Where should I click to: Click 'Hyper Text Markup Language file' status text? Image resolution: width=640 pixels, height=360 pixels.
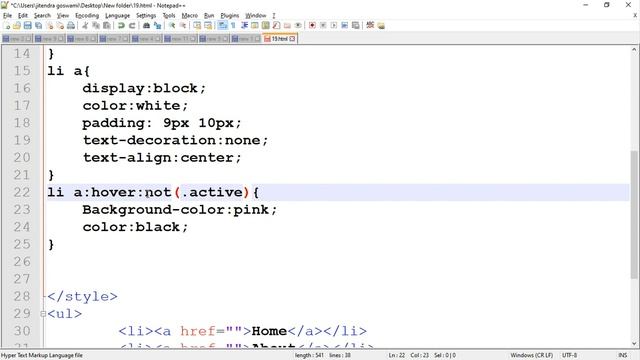point(42,356)
